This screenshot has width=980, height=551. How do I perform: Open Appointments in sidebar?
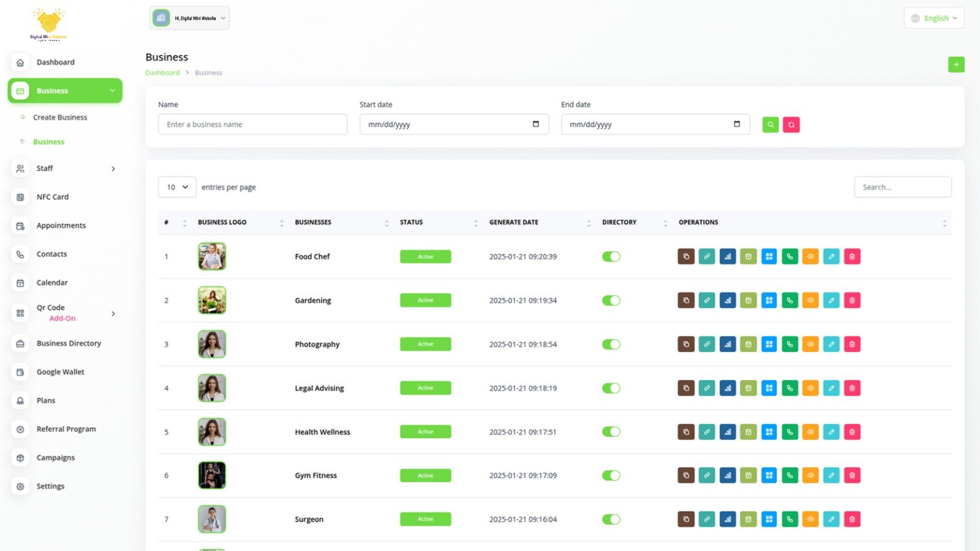(61, 226)
